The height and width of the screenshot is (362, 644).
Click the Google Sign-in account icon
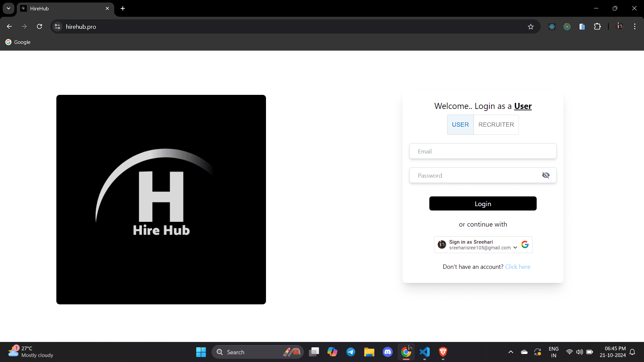click(441, 244)
